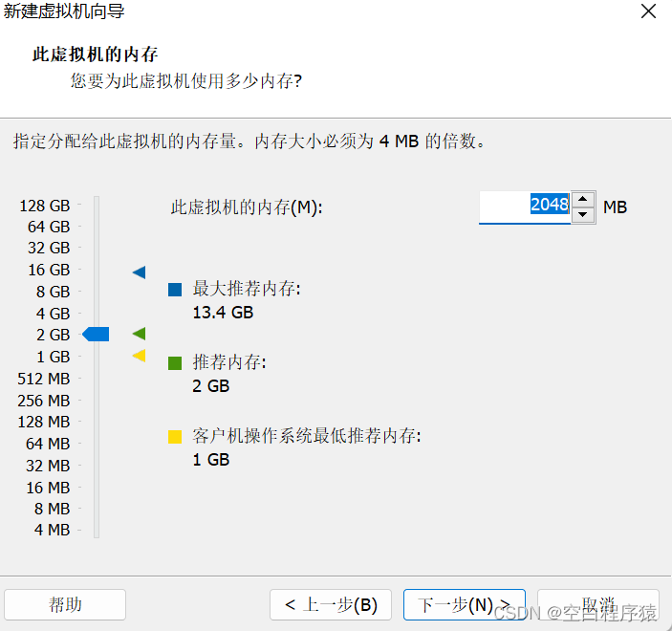Screen dimensions: 672x631
Task: Click the yellow legend square for 客户机操作系统最低推荐内存
Action: 175,437
